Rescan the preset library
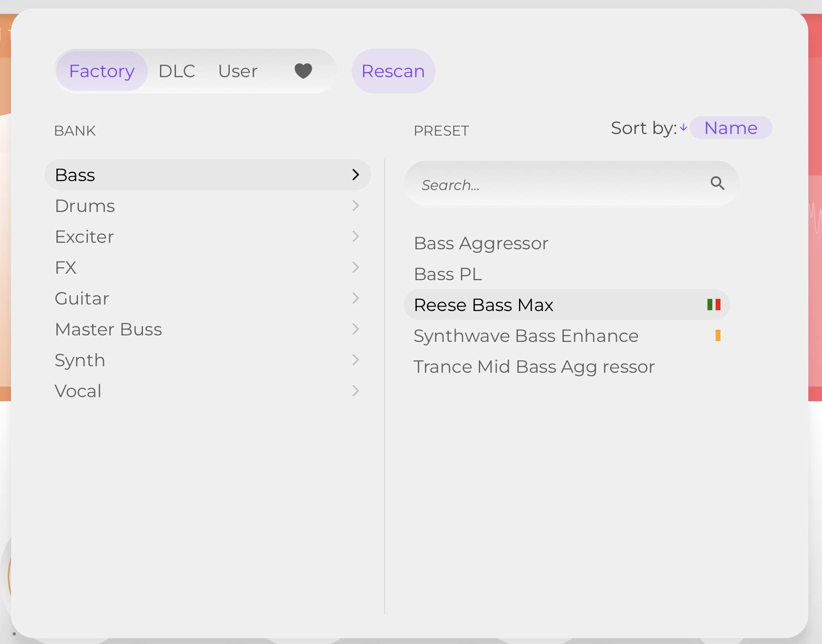Viewport: 822px width, 644px height. 393,71
